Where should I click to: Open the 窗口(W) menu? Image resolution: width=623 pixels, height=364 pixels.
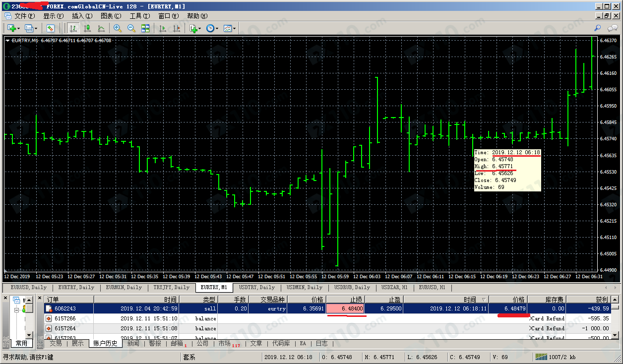169,16
